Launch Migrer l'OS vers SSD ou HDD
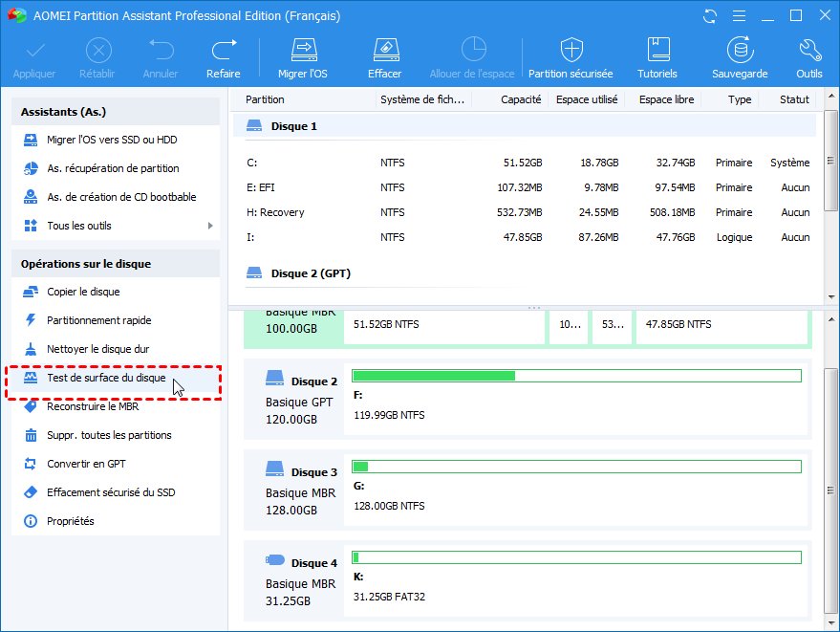The width and height of the screenshot is (840, 632). (116, 140)
